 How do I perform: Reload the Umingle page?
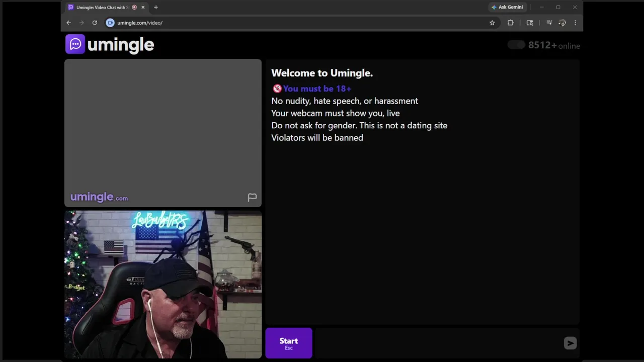click(x=95, y=23)
